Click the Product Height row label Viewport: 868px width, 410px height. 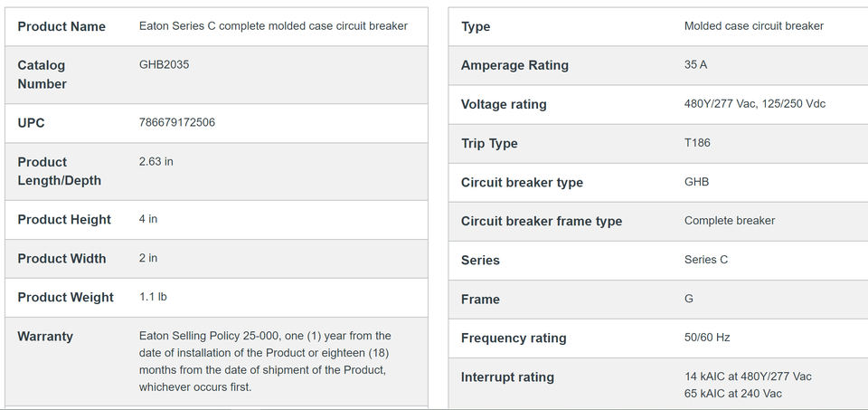coord(64,219)
